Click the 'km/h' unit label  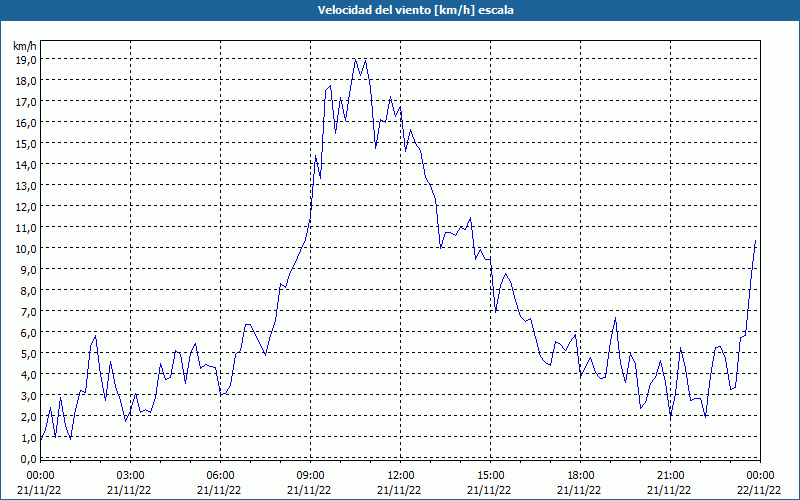[x=24, y=46]
